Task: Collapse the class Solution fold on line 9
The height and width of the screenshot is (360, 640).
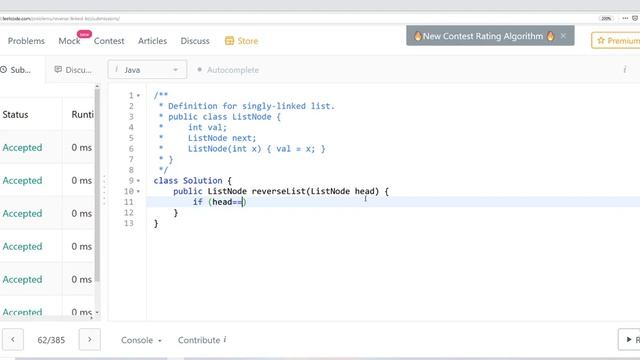Action: tap(138, 180)
